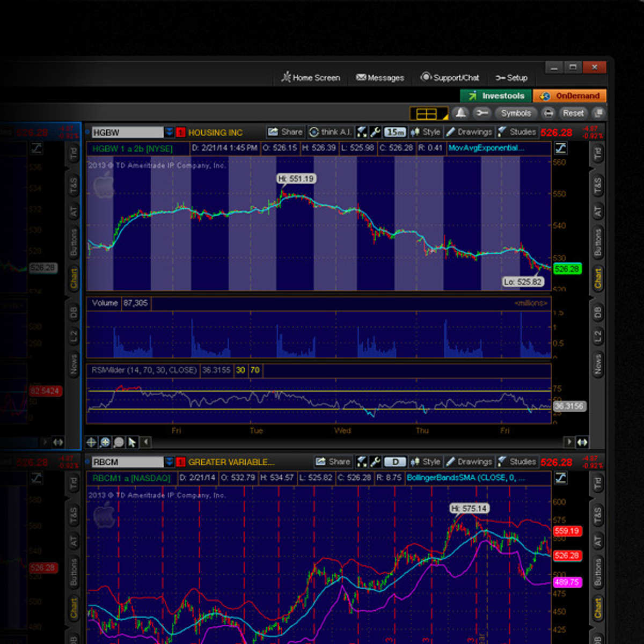This screenshot has height=644, width=644.
Task: Click the quick study flask icon on HGBW chart
Action: click(362, 132)
